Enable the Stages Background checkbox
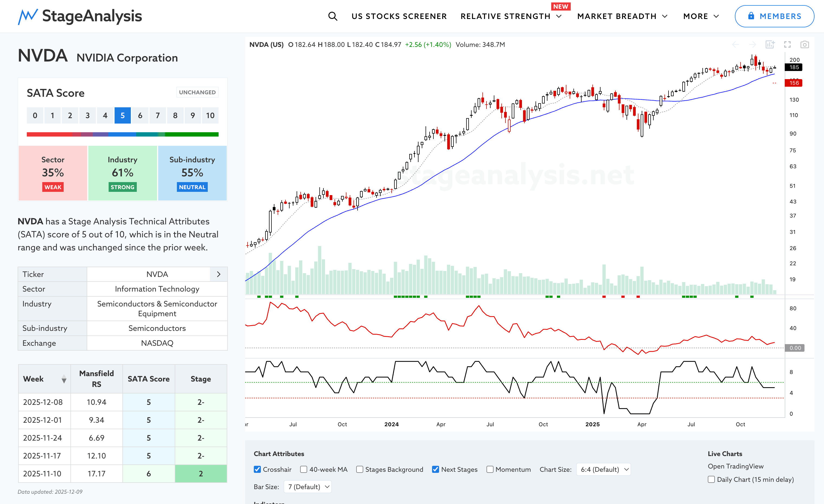824x504 pixels. [359, 469]
